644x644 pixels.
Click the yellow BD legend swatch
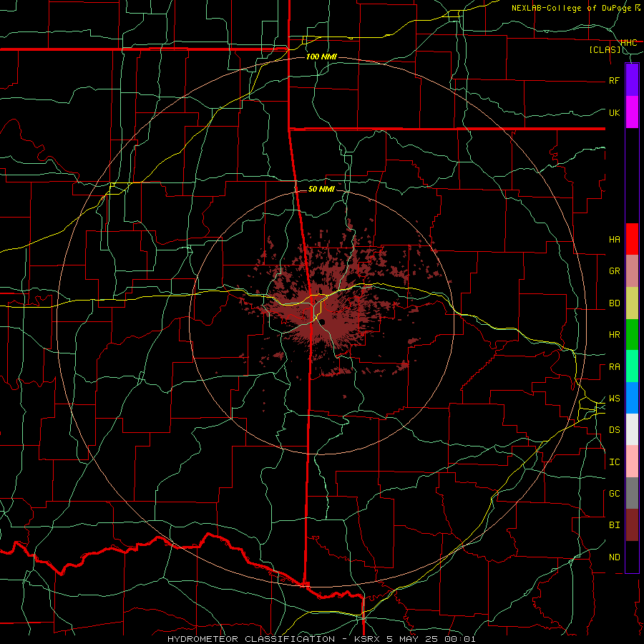click(632, 303)
